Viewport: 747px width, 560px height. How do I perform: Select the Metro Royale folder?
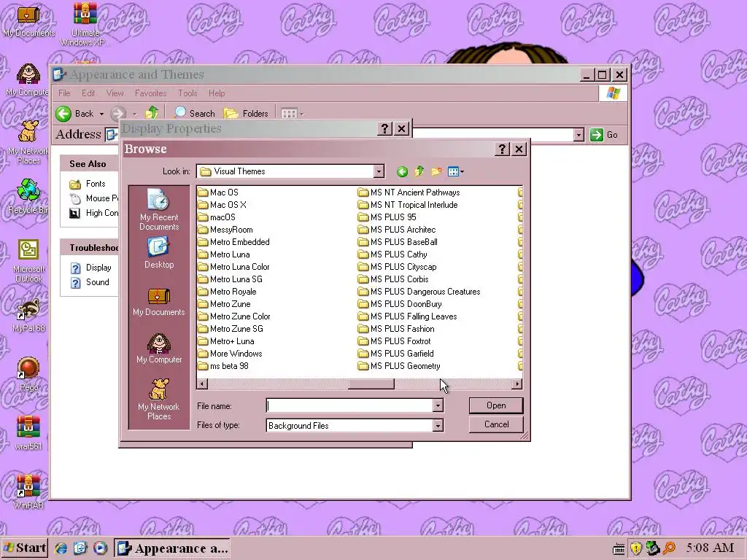[227, 292]
